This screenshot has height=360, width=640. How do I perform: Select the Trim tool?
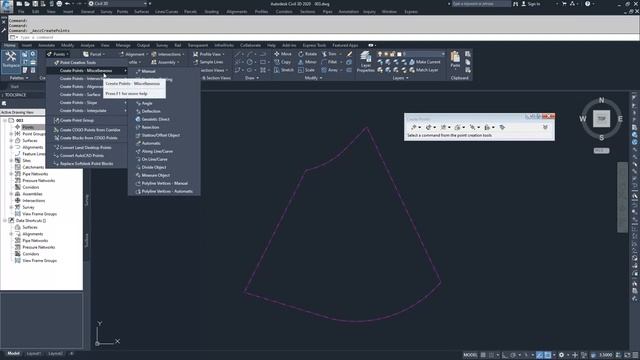(x=329, y=54)
